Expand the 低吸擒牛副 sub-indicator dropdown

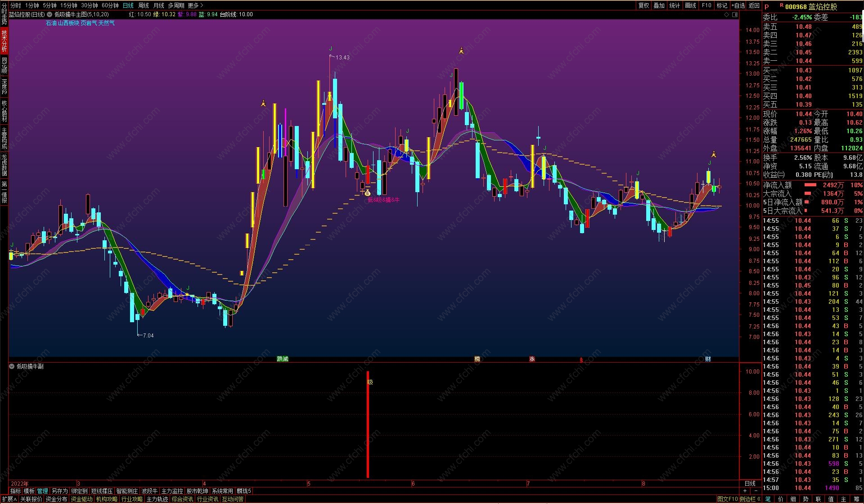[x=12, y=366]
